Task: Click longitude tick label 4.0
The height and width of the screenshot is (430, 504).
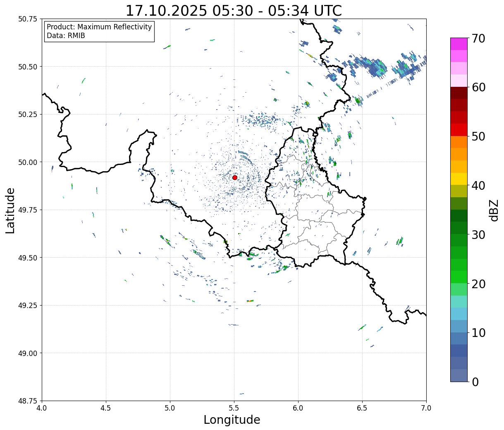Action: pyautogui.click(x=42, y=408)
